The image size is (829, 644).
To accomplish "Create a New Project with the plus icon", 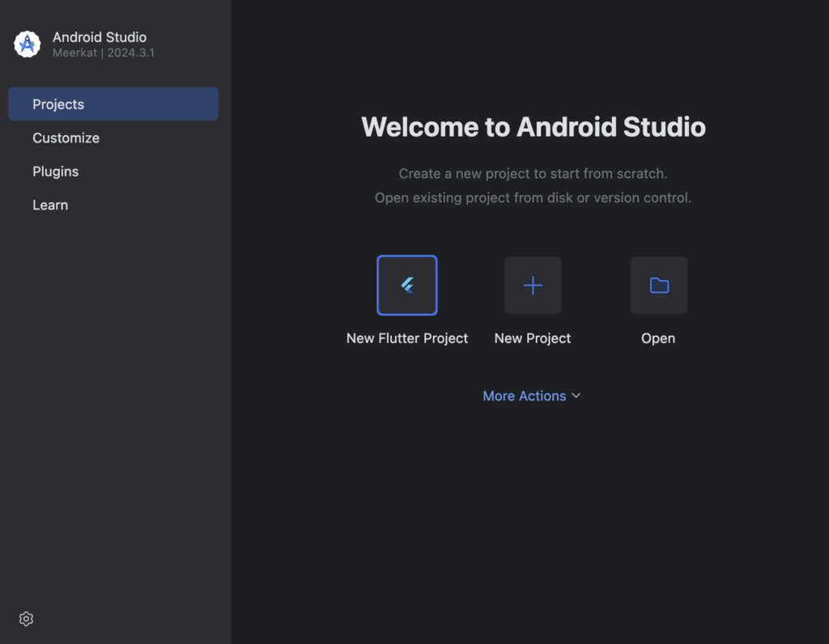I will pos(533,286).
